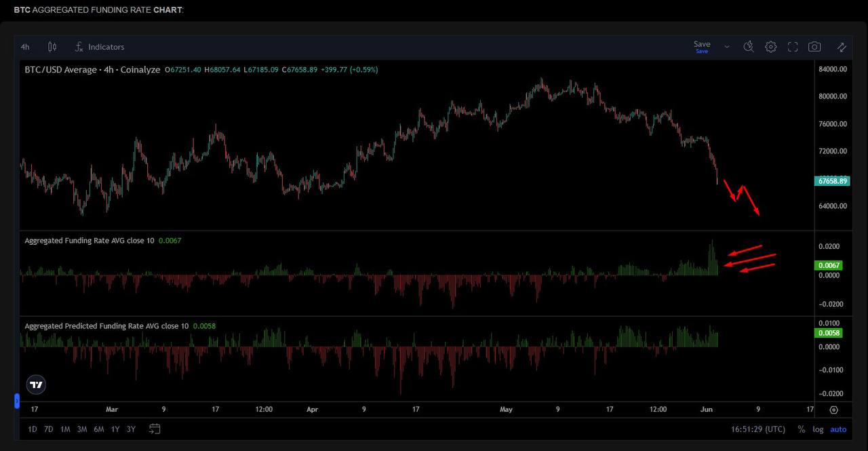
Task: Click the 67658.89 current price label
Action: click(832, 181)
